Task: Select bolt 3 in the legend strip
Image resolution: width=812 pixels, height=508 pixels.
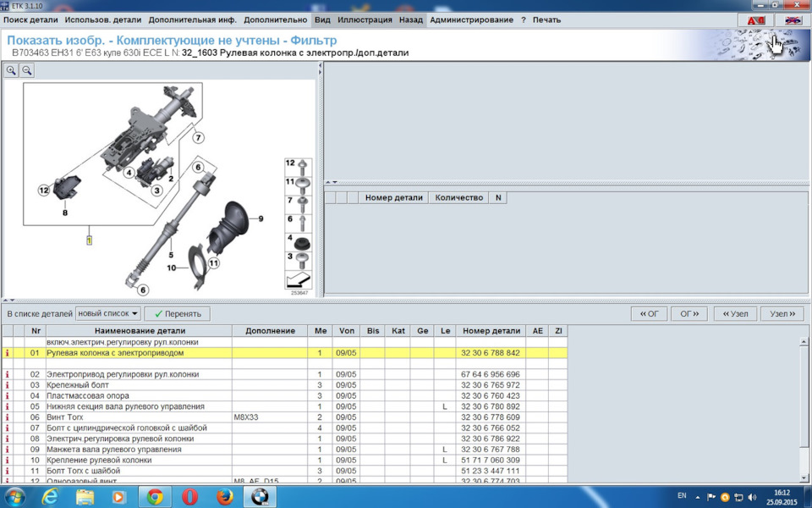Action: tap(298, 260)
